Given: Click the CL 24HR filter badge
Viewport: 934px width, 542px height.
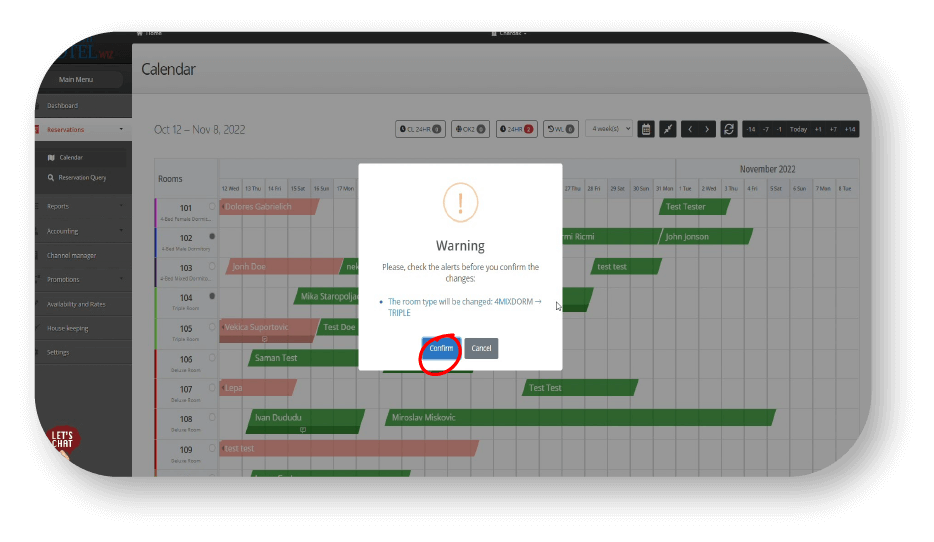Looking at the screenshot, I should [420, 129].
